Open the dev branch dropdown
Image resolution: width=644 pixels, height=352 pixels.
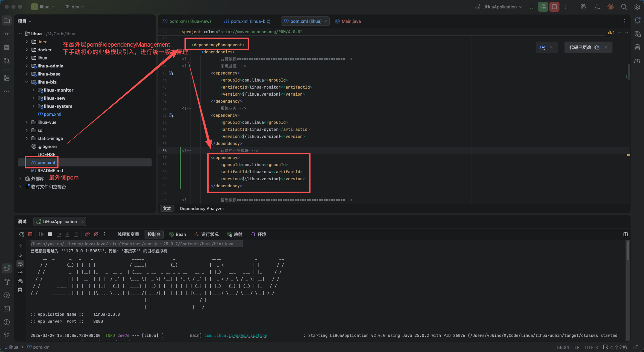point(74,7)
